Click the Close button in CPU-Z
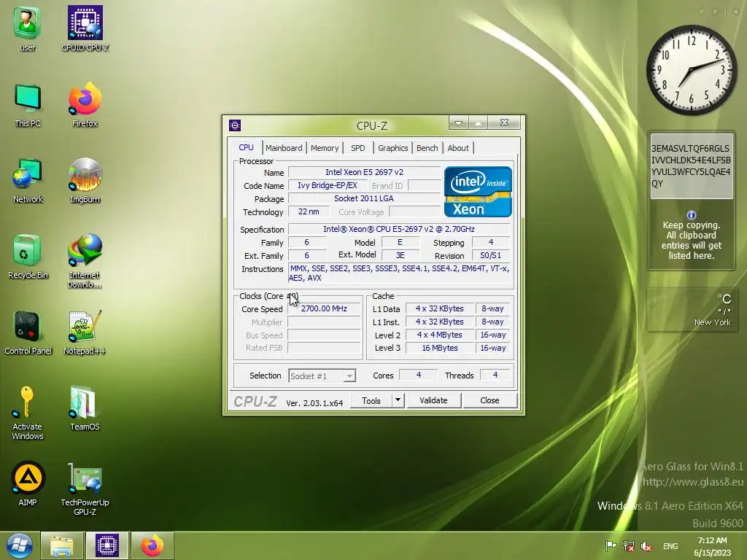Viewport: 747px width, 560px height. pyautogui.click(x=489, y=400)
